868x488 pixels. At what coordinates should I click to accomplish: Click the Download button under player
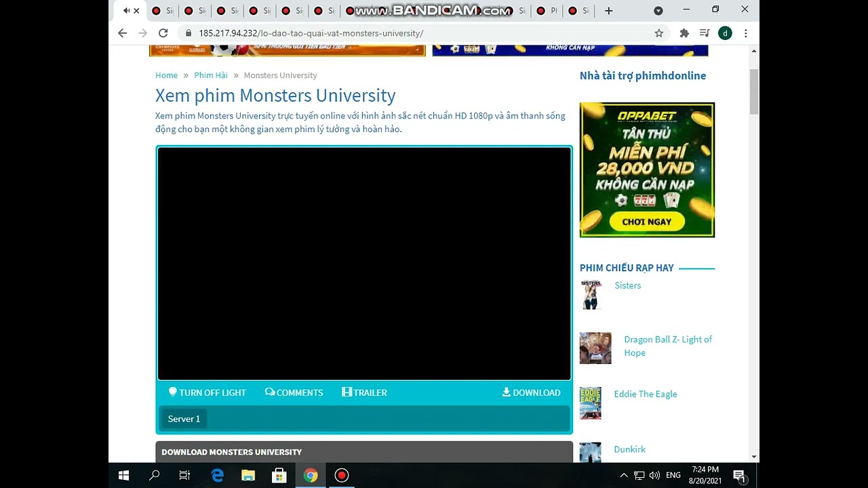[531, 392]
